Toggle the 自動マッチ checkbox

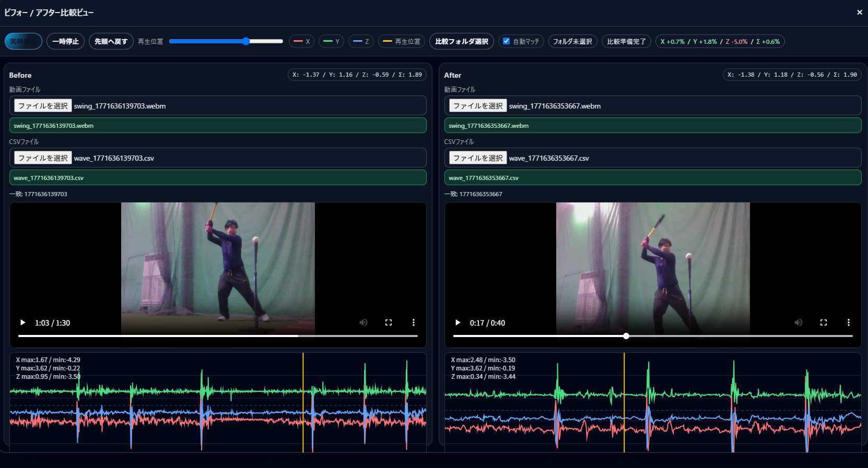click(x=506, y=41)
